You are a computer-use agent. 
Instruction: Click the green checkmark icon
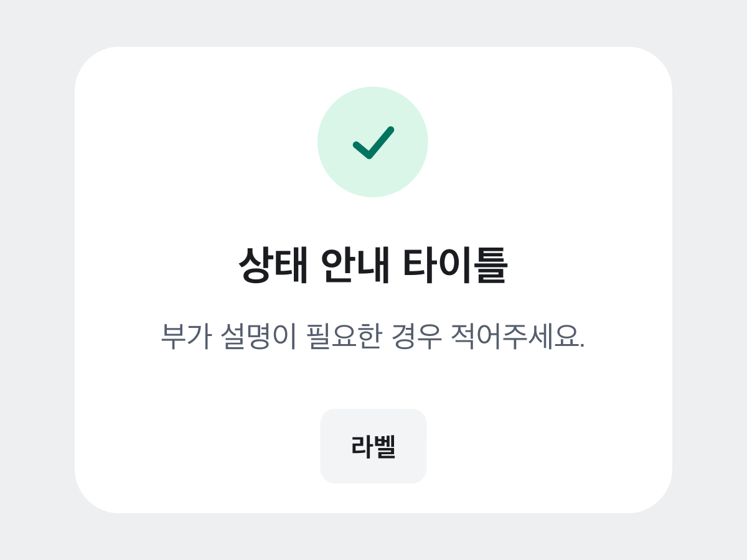[374, 142]
